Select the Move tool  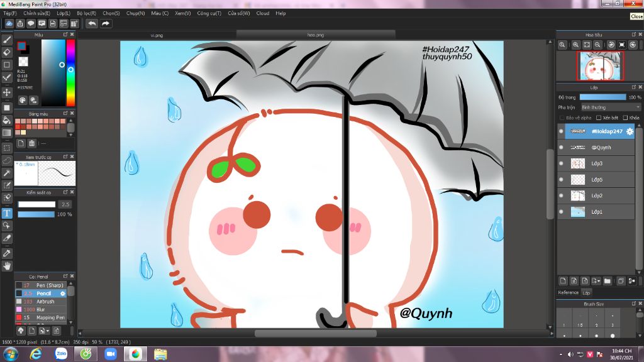pyautogui.click(x=7, y=92)
